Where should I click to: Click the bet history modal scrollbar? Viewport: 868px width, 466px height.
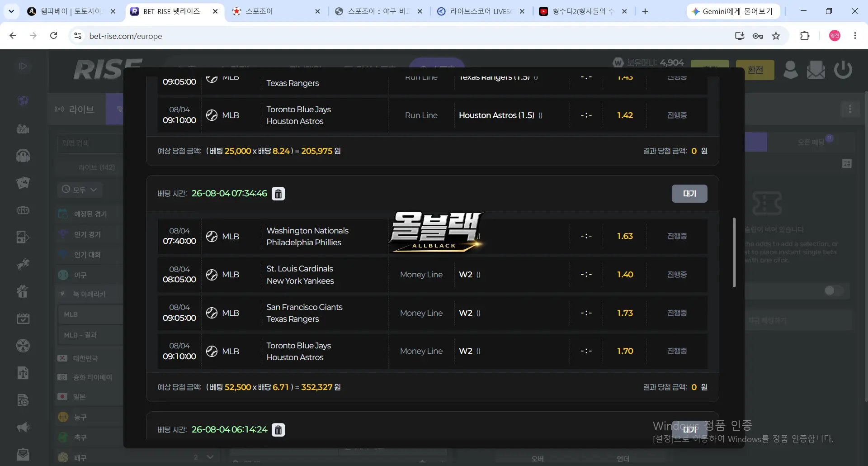point(734,252)
